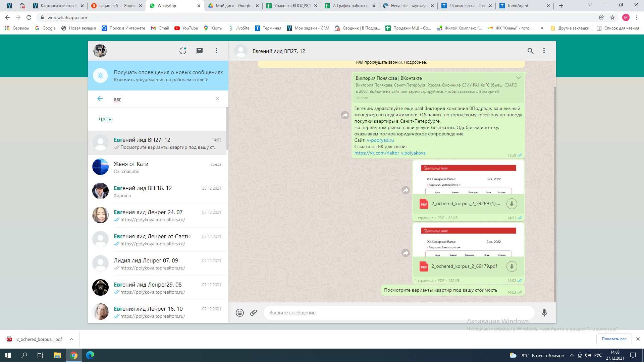The width and height of the screenshot is (644, 362).
Task: Click the paperclip attach icon
Action: click(254, 313)
